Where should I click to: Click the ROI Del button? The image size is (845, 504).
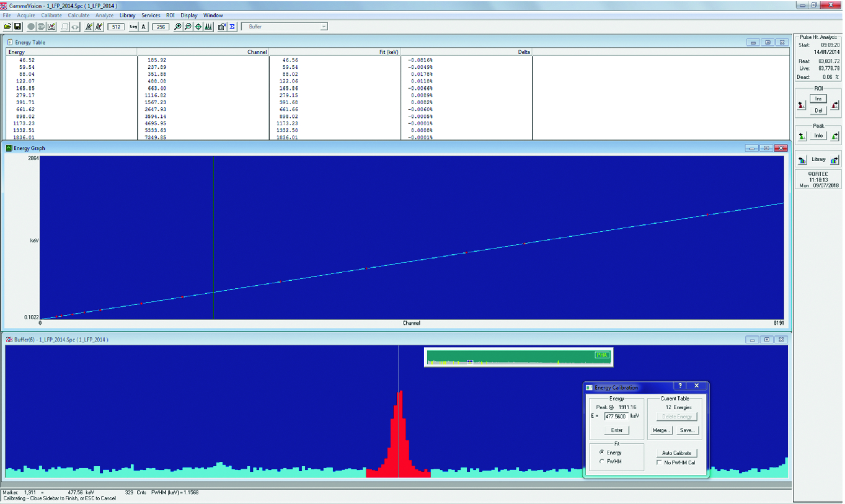pos(818,110)
